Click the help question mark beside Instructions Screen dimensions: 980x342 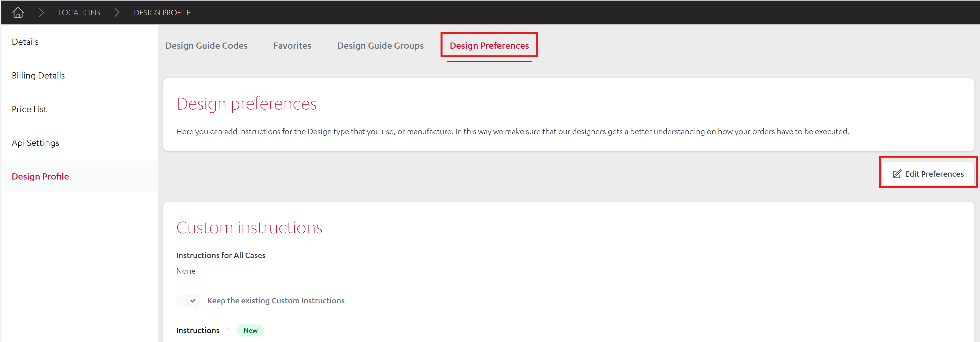[227, 328]
